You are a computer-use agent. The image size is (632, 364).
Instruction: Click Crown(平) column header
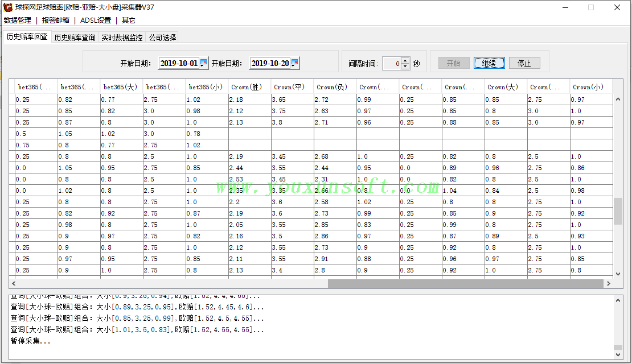(x=293, y=87)
